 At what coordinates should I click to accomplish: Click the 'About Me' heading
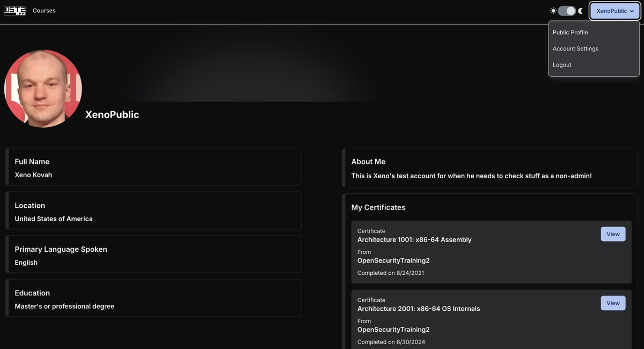pyautogui.click(x=368, y=162)
